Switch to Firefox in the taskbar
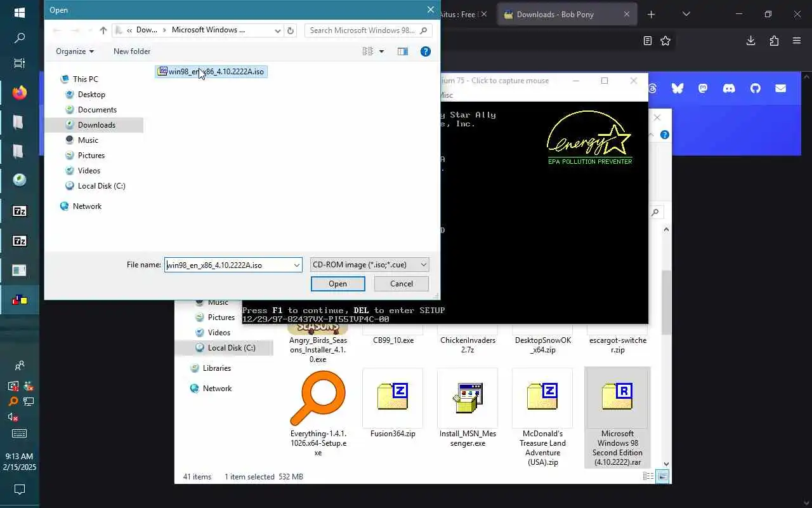This screenshot has height=508, width=812. (20, 93)
